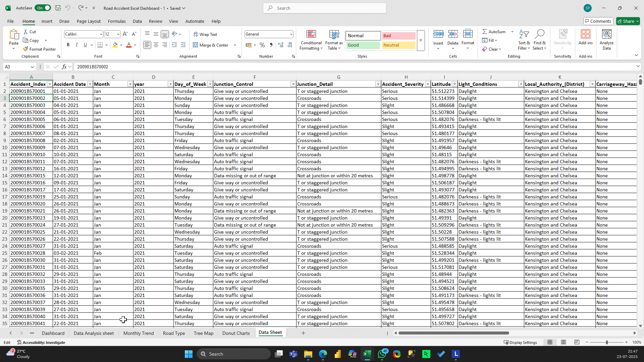The height and width of the screenshot is (362, 644).
Task: Click the zoom slider handle
Action: point(606,342)
